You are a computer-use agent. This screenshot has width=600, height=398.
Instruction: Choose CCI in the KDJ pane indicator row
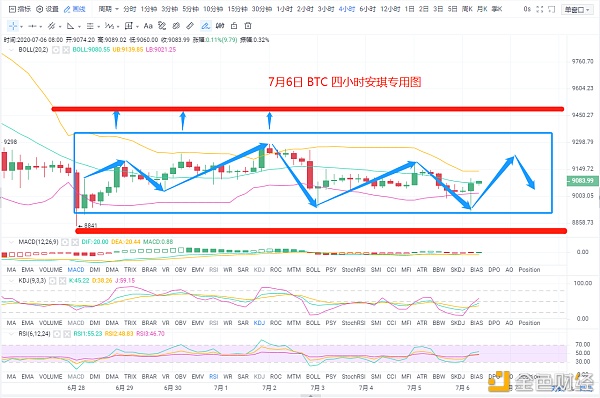(391, 323)
